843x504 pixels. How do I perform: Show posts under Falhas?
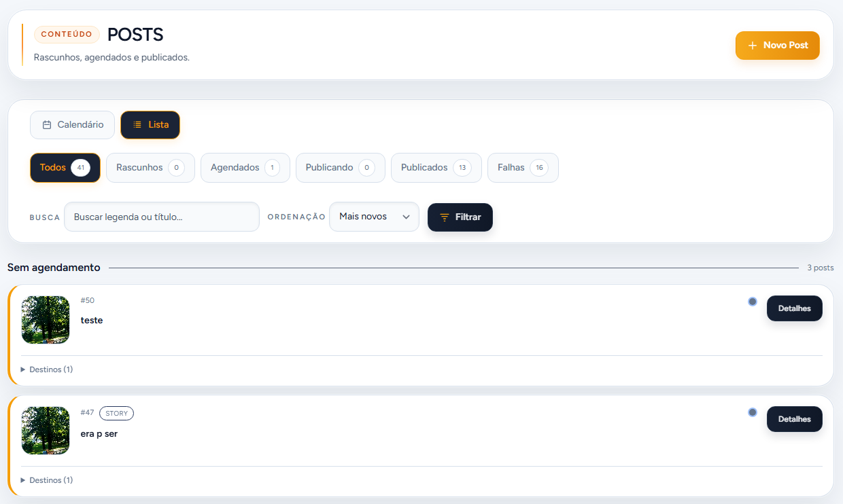(523, 168)
